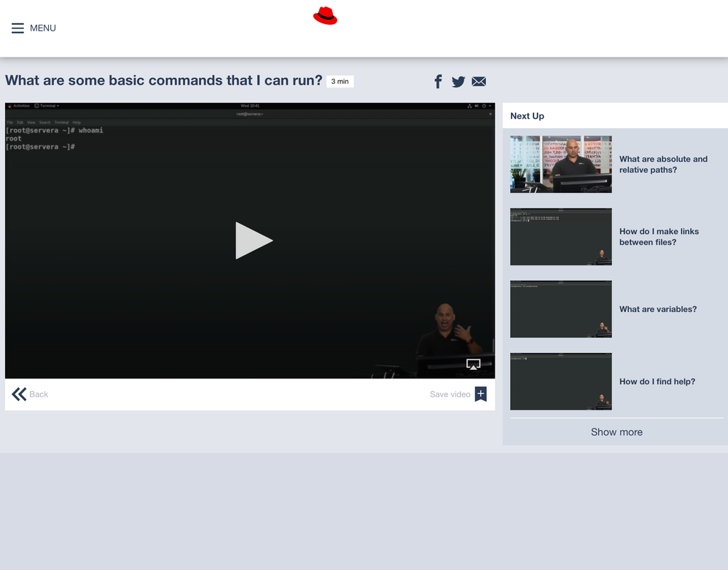
Task: Share video on Twitter
Action: point(458,82)
